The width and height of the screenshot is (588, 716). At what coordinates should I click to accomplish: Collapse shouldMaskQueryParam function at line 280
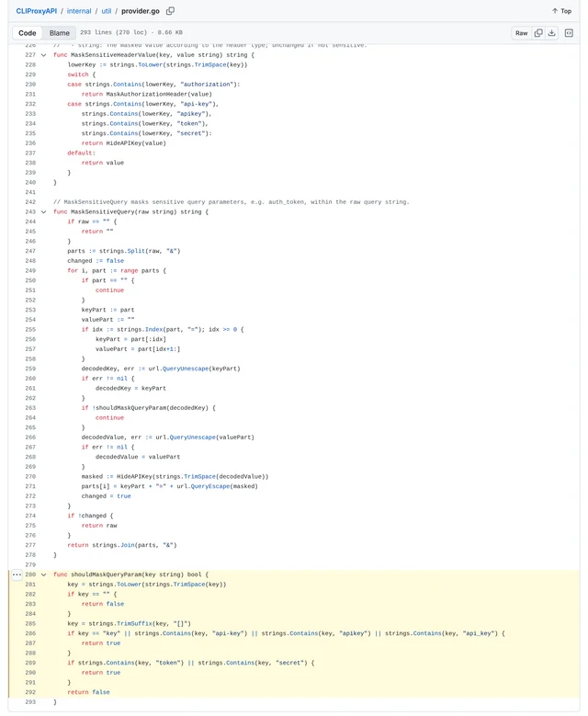tap(44, 574)
